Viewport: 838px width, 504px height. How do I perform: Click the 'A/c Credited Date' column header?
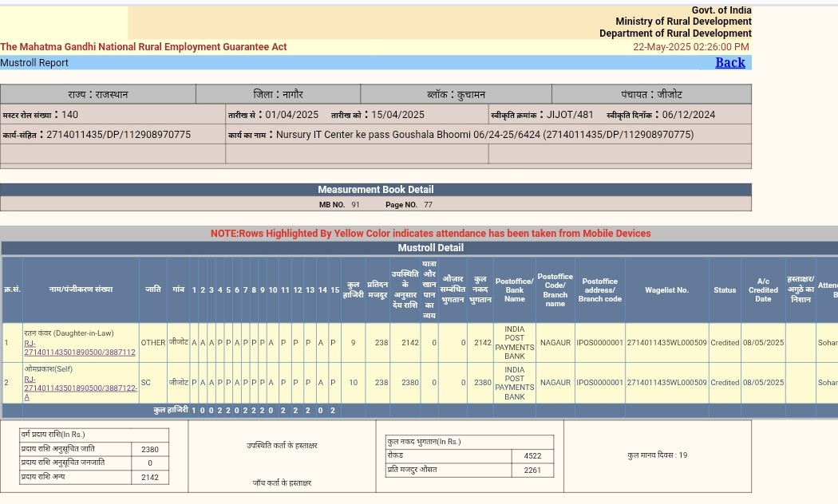click(763, 290)
